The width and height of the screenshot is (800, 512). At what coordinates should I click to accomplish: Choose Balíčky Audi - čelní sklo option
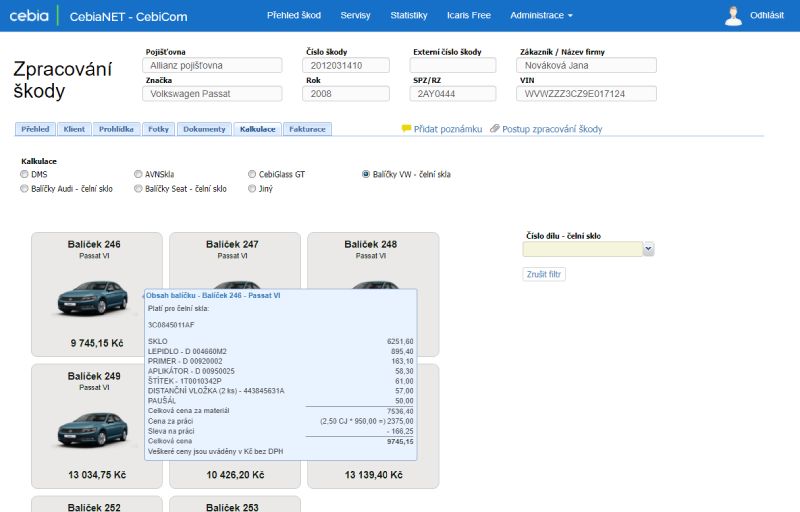24,189
